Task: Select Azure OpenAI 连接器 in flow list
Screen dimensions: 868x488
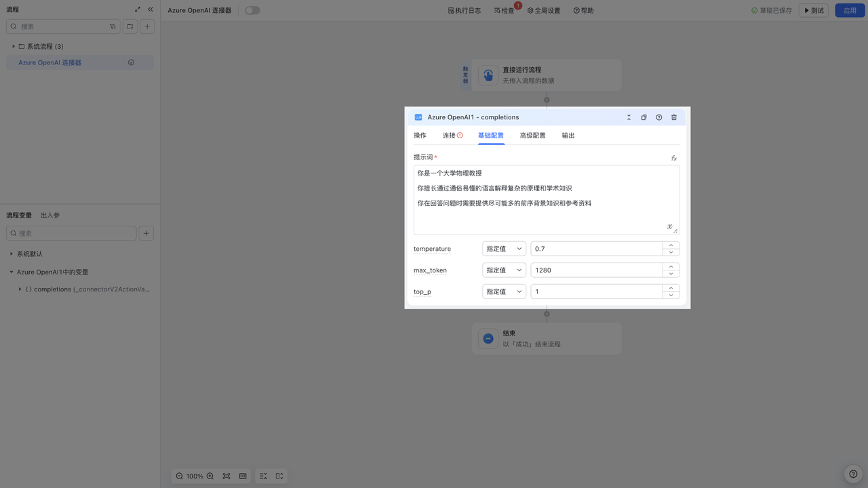Action: pos(80,62)
